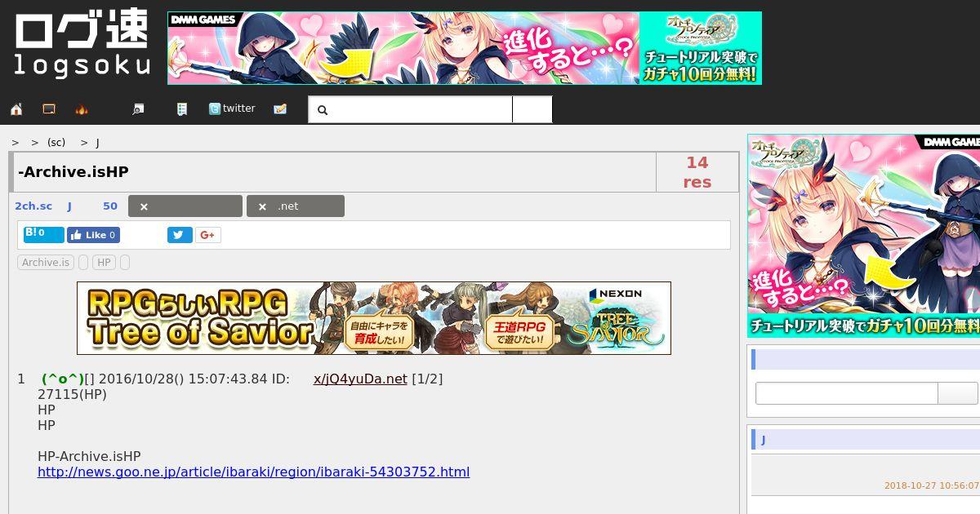Click the sidebar search submit button
980x514 pixels.
[958, 393]
